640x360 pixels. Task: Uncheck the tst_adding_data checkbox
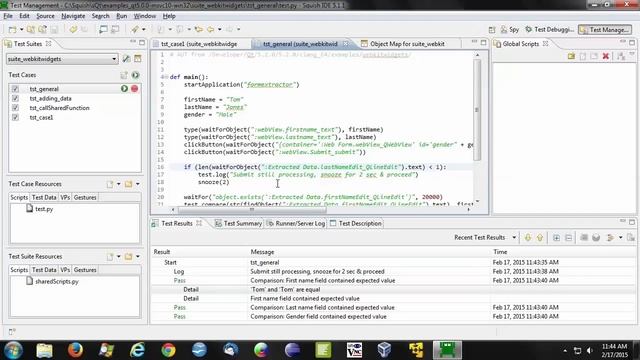pyautogui.click(x=15, y=98)
